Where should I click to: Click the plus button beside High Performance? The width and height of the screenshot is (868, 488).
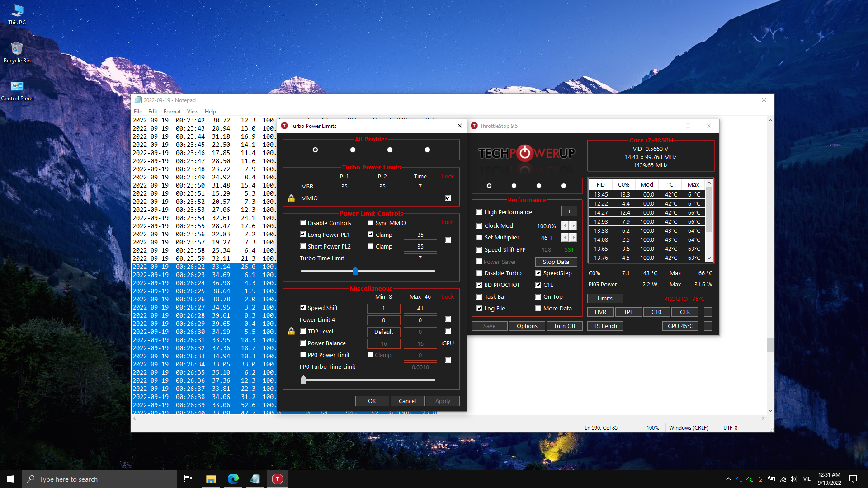coord(569,211)
